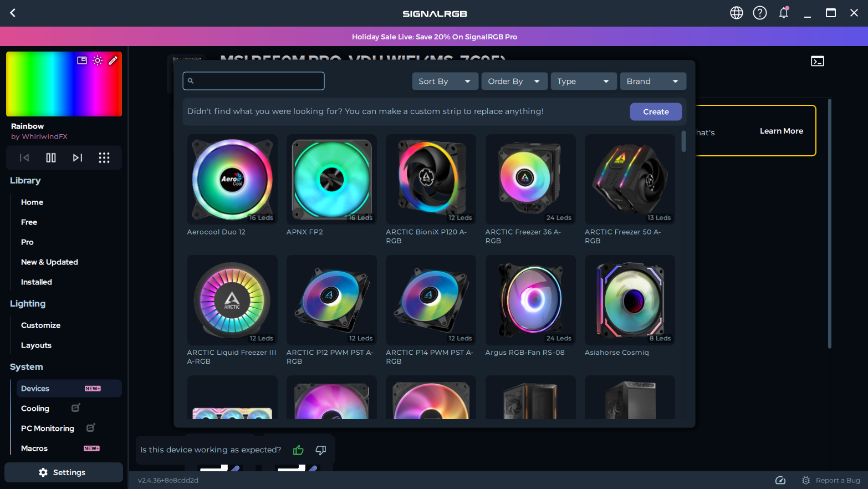Go back using the top-left arrow
868x489 pixels.
coord(13,13)
